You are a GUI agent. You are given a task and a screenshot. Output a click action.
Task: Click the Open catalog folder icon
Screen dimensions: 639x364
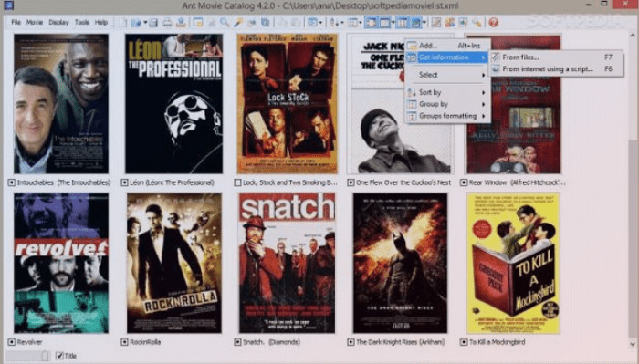[x=136, y=23]
